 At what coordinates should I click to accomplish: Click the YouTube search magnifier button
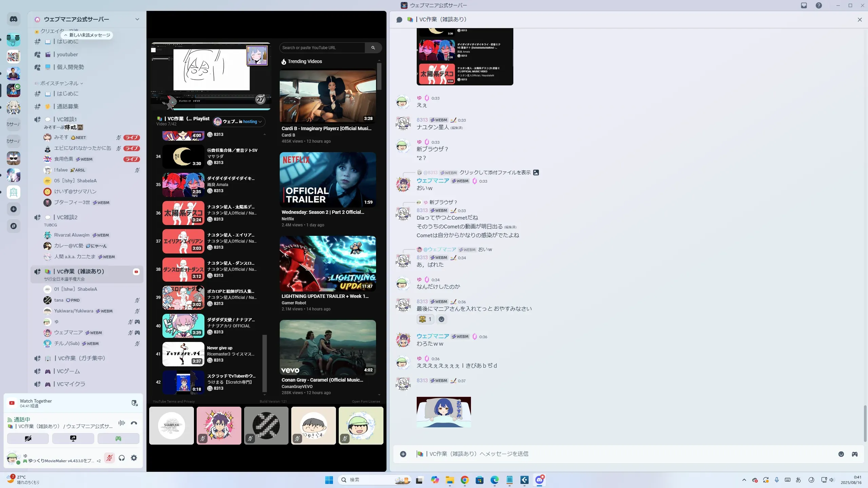[373, 48]
